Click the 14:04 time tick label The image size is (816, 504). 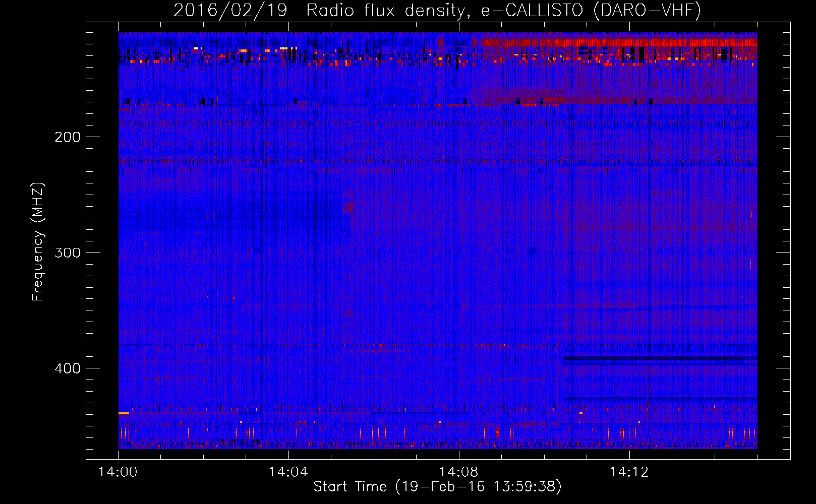288,472
